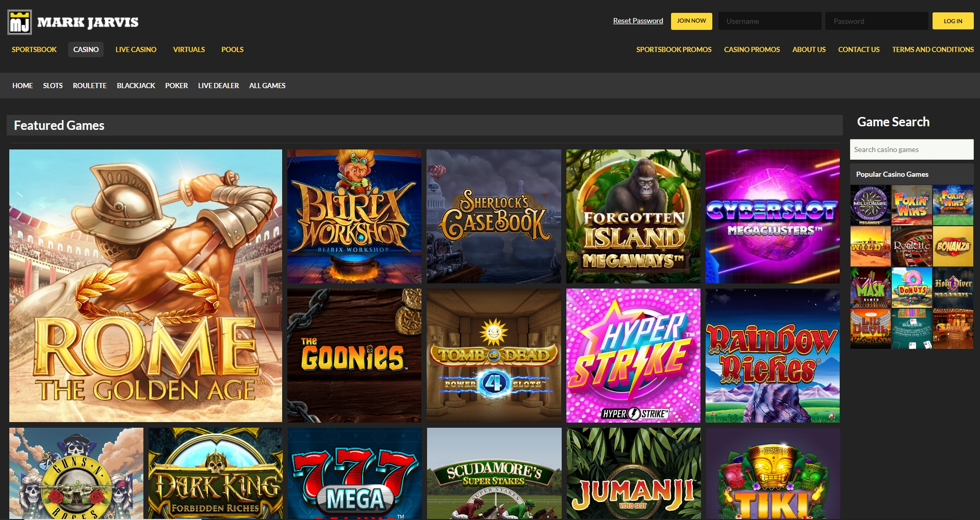This screenshot has height=520, width=980.
Task: Focus the Search casino games field
Action: point(911,149)
